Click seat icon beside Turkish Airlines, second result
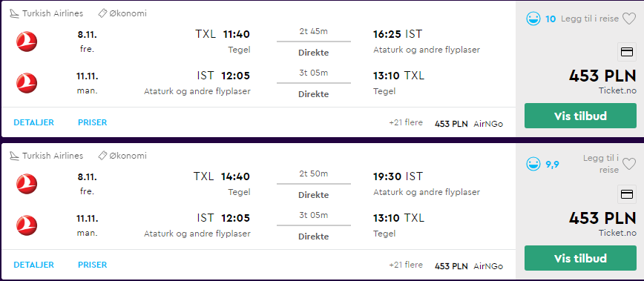This screenshot has height=281, width=644. 14,156
